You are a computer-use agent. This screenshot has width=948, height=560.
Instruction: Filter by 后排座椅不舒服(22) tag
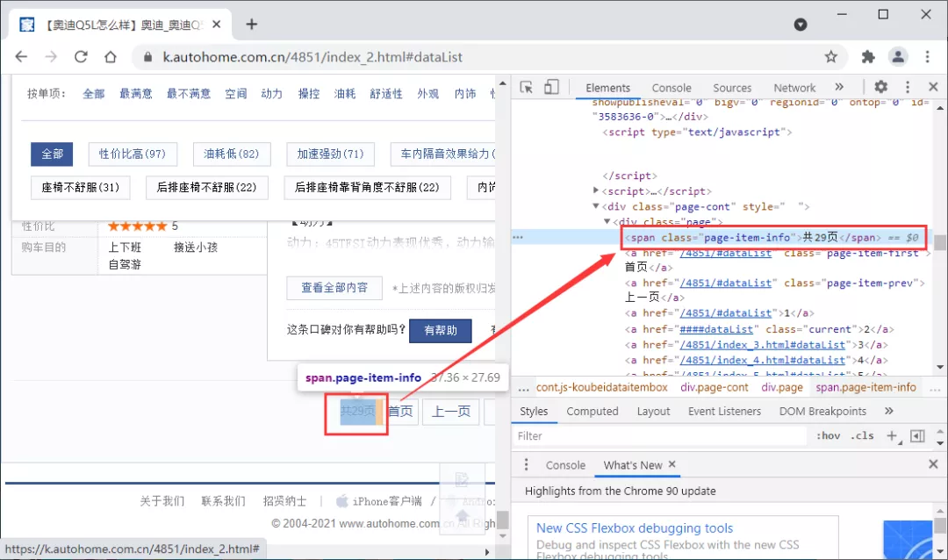click(207, 188)
